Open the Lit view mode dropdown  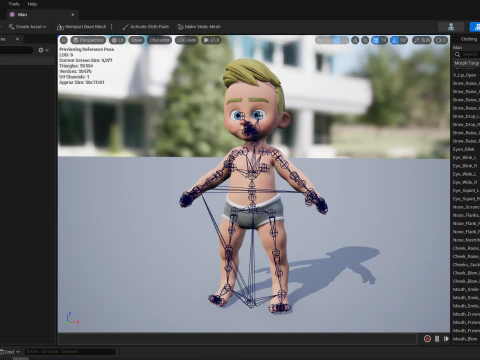(x=117, y=40)
